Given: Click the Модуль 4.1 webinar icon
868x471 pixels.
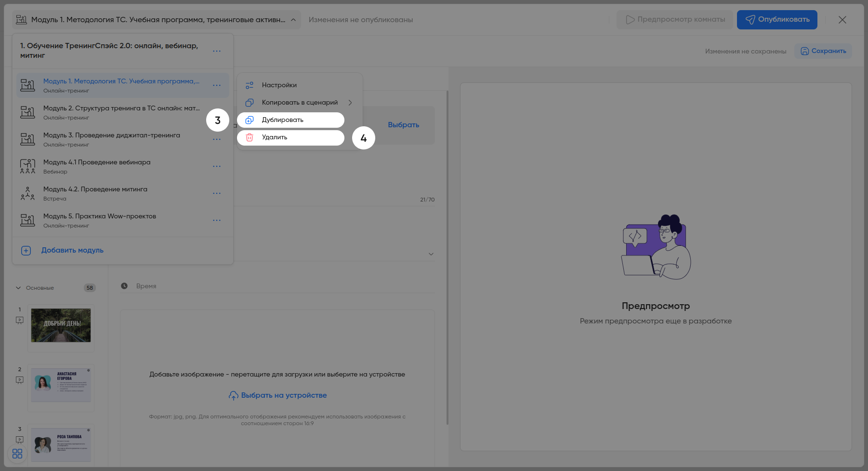Looking at the screenshot, I should point(27,166).
